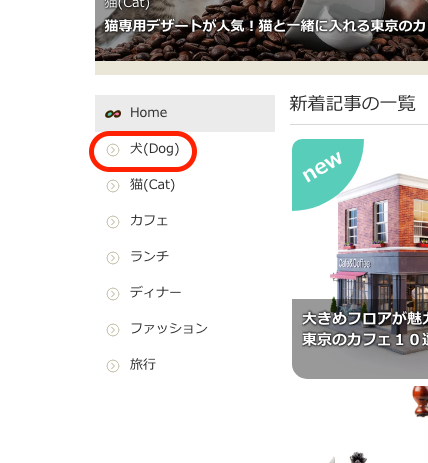Click the chevron circle icon beside 犬(Dog)
Viewport: 428px width, 463px height.
tap(113, 150)
